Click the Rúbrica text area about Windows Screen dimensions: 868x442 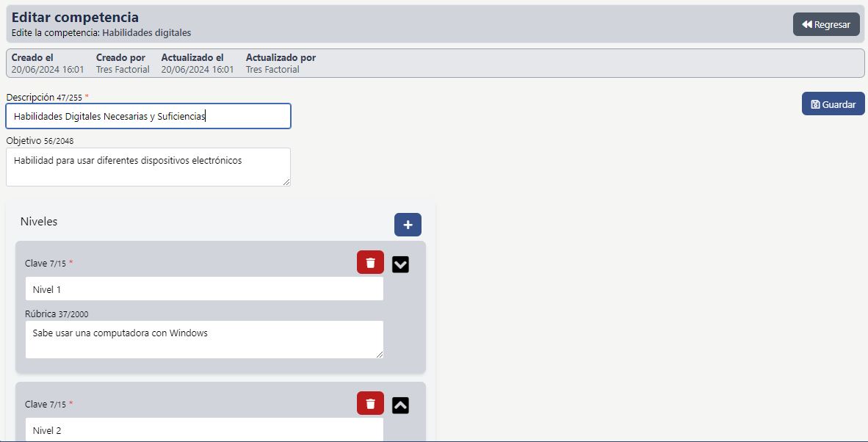point(204,339)
